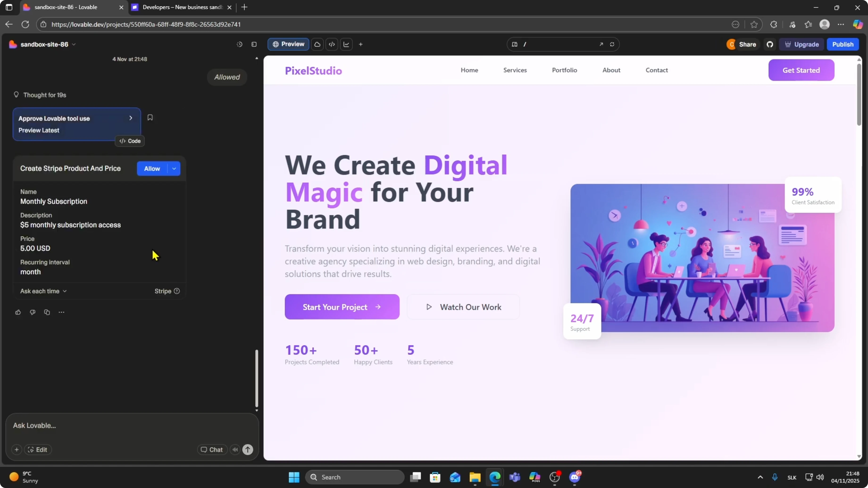Toggle Chat mode in message box

tap(212, 450)
